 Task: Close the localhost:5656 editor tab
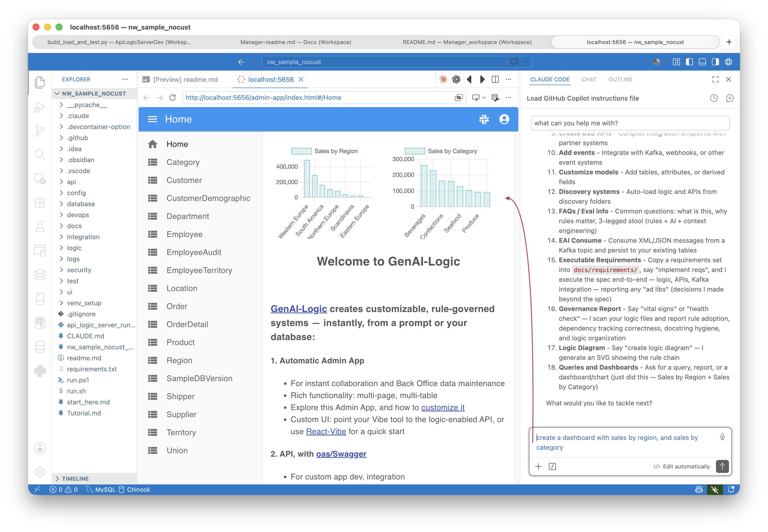[300, 79]
